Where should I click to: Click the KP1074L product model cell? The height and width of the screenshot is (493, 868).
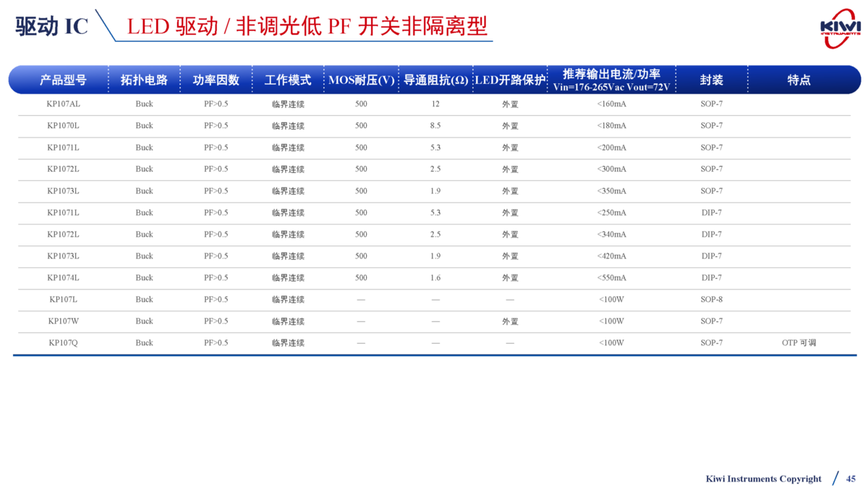(63, 278)
